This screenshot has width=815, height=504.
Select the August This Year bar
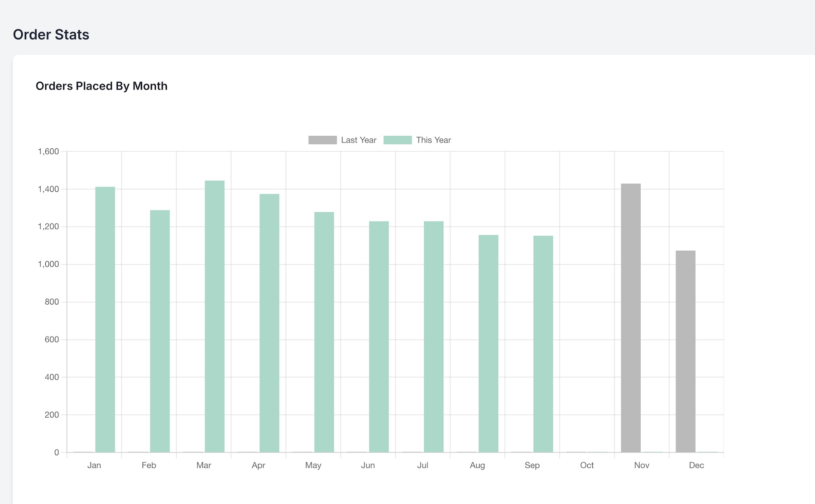point(489,343)
